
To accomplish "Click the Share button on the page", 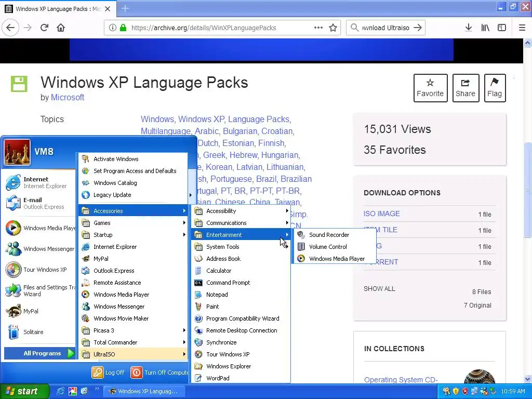I will [x=465, y=88].
